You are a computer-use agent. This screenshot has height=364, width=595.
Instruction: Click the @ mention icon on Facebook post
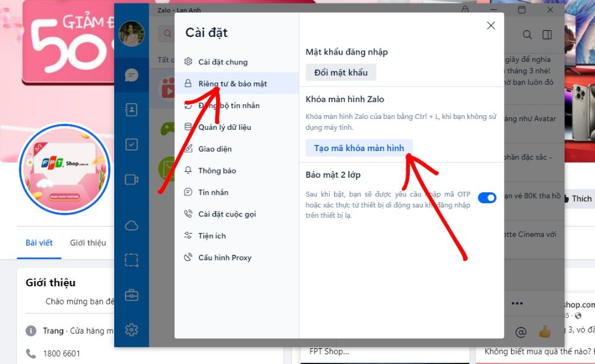coord(521,332)
